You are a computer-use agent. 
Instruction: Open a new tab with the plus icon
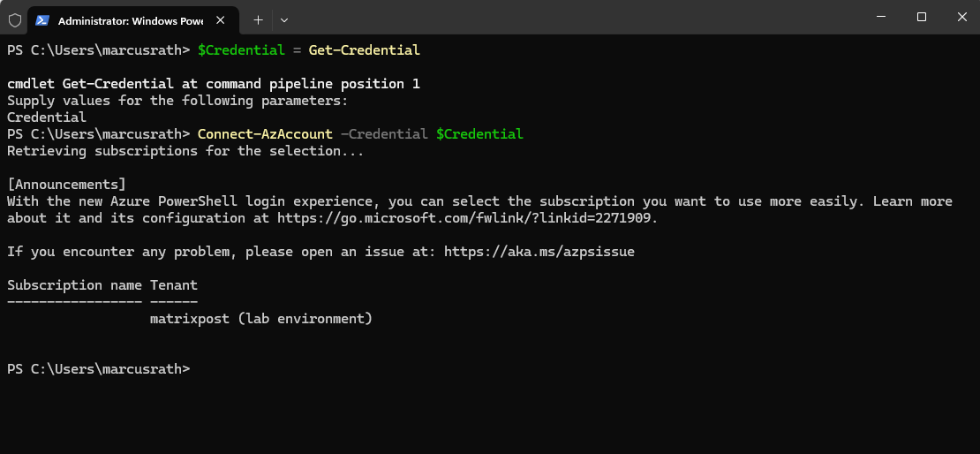pyautogui.click(x=258, y=20)
